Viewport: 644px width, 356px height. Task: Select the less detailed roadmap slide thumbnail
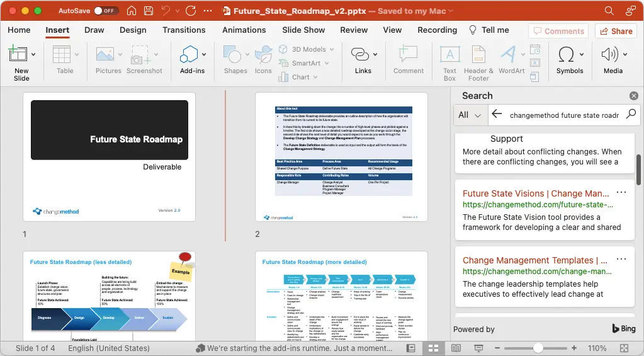pyautogui.click(x=109, y=296)
